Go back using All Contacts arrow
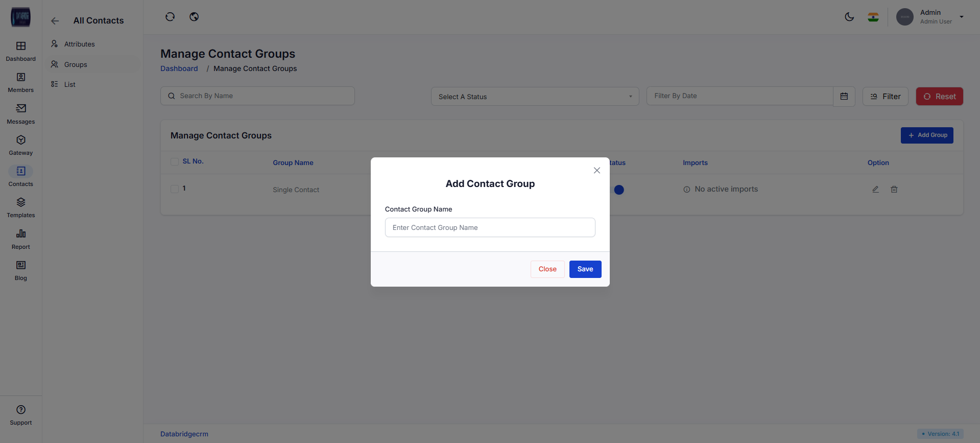The width and height of the screenshot is (980, 443). (x=55, y=21)
